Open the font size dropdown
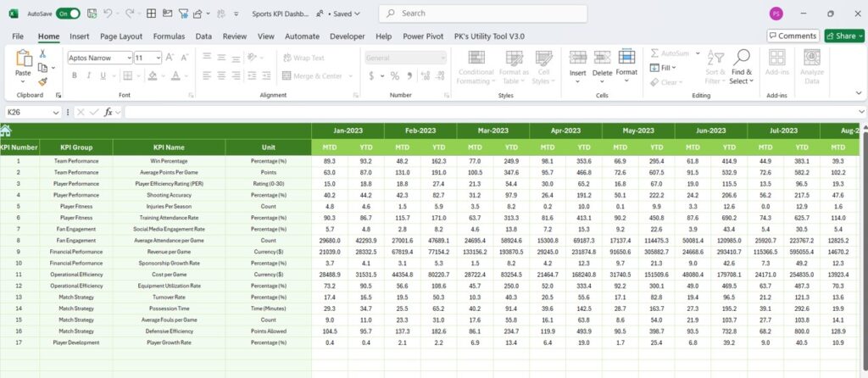 click(x=159, y=58)
